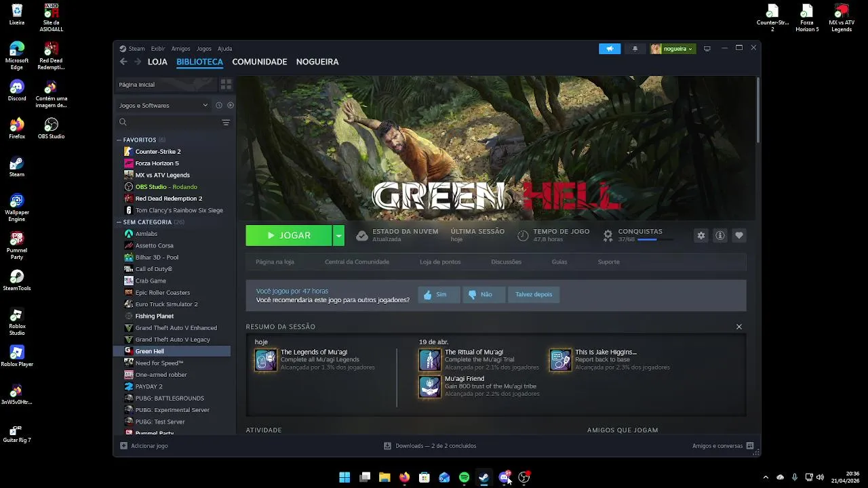Click the play time clock icon
The height and width of the screenshot is (488, 868).
click(x=523, y=235)
